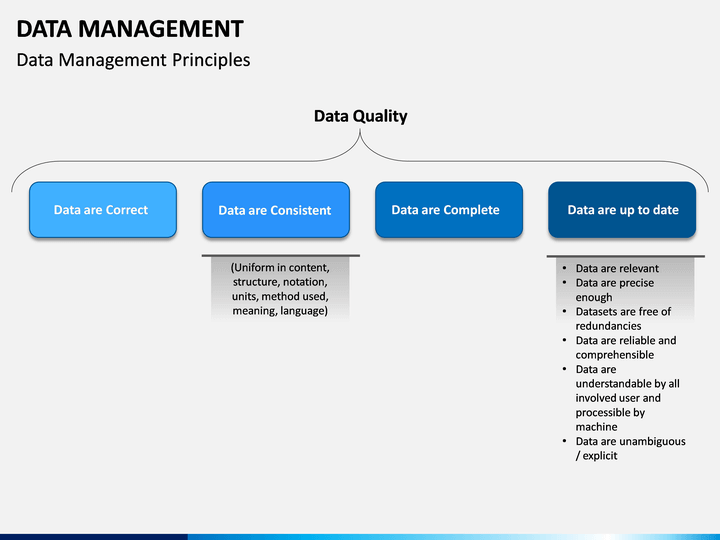
Task: Click the 'Data Quality' heading
Action: coord(360,116)
